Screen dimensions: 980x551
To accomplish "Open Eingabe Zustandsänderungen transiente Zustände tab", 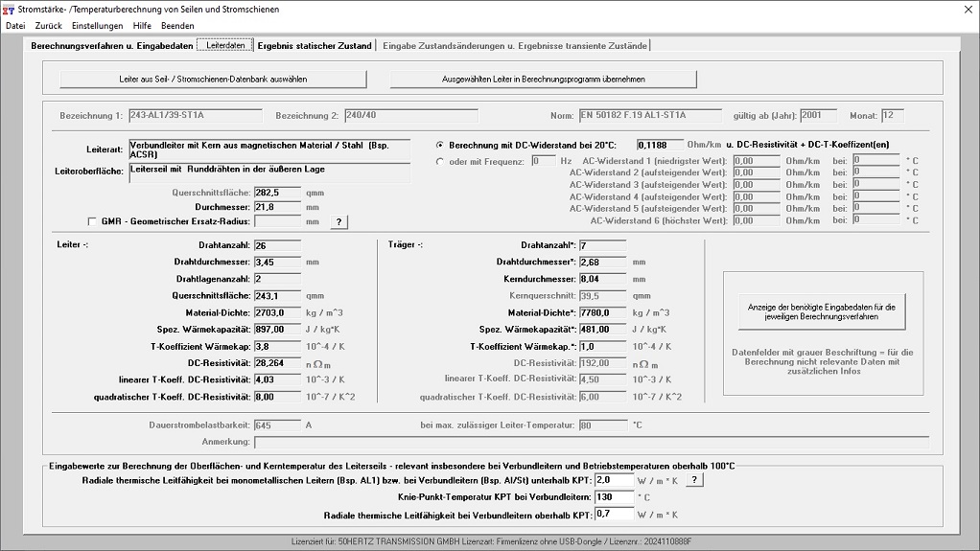I will pos(515,45).
